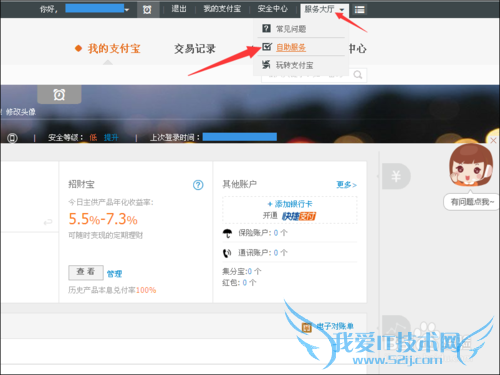Click 添加银行卡 link
Image resolution: width=500 pixels, height=375 pixels.
pyautogui.click(x=290, y=204)
